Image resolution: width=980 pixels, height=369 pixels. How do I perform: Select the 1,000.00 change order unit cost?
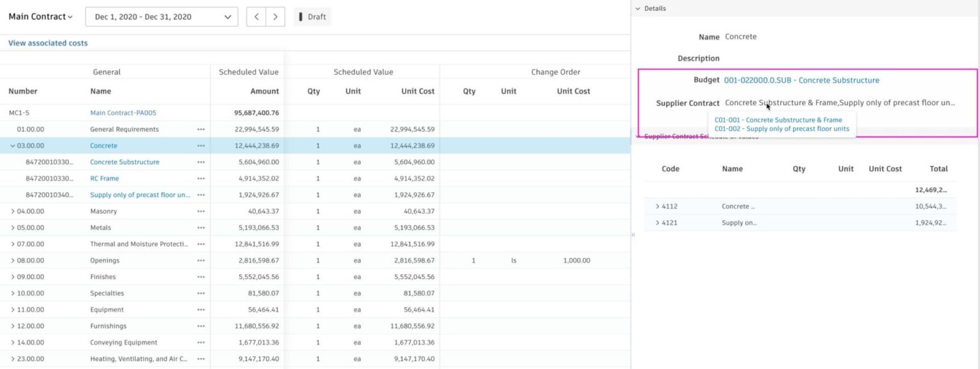point(577,260)
